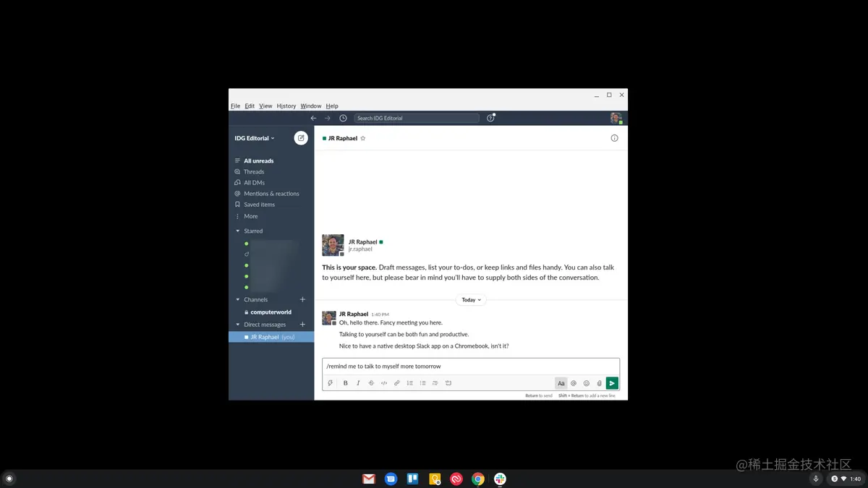Go forward with the right arrow
Screen dimensions: 868x488
328,118
